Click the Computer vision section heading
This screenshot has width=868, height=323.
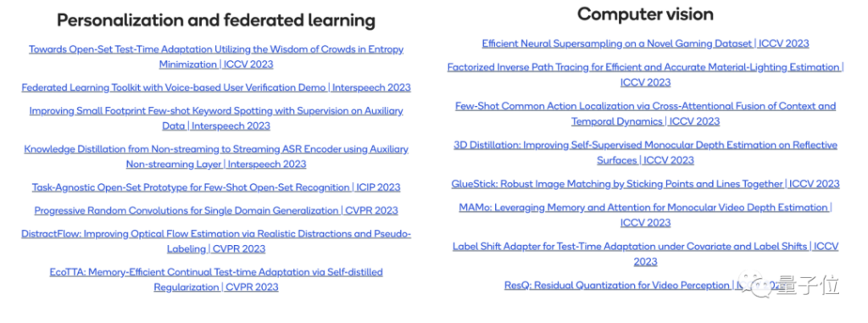coord(645,14)
